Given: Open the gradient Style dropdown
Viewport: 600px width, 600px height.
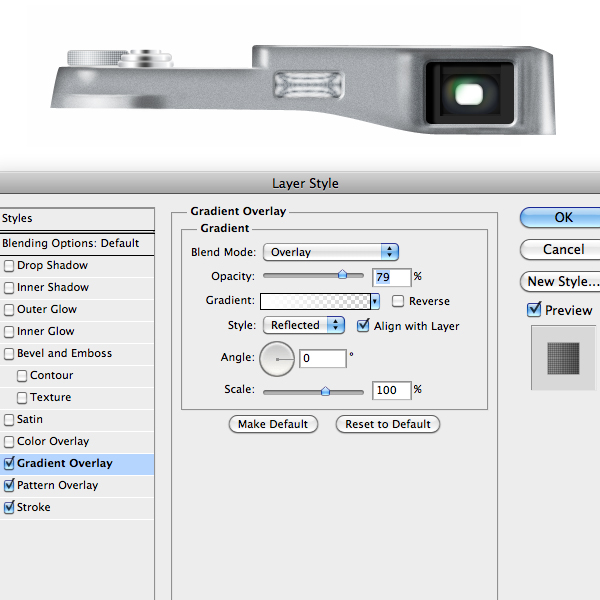Looking at the screenshot, I should tap(304, 325).
